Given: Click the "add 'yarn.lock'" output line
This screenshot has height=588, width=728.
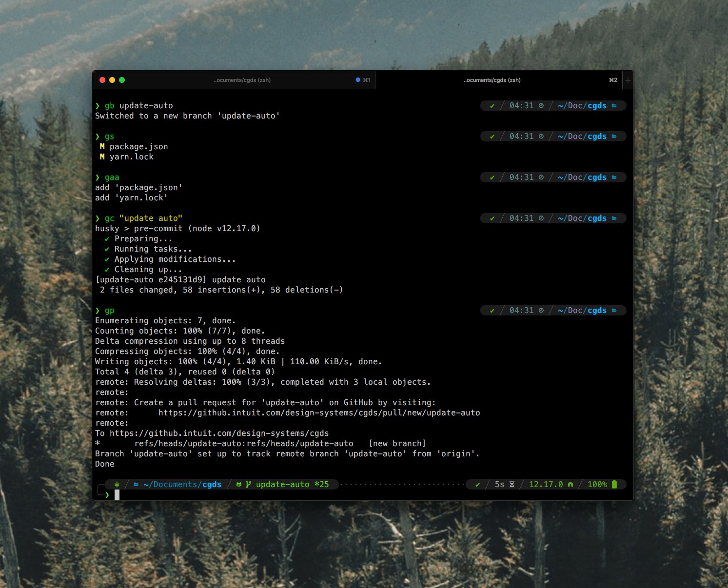Looking at the screenshot, I should coord(132,197).
